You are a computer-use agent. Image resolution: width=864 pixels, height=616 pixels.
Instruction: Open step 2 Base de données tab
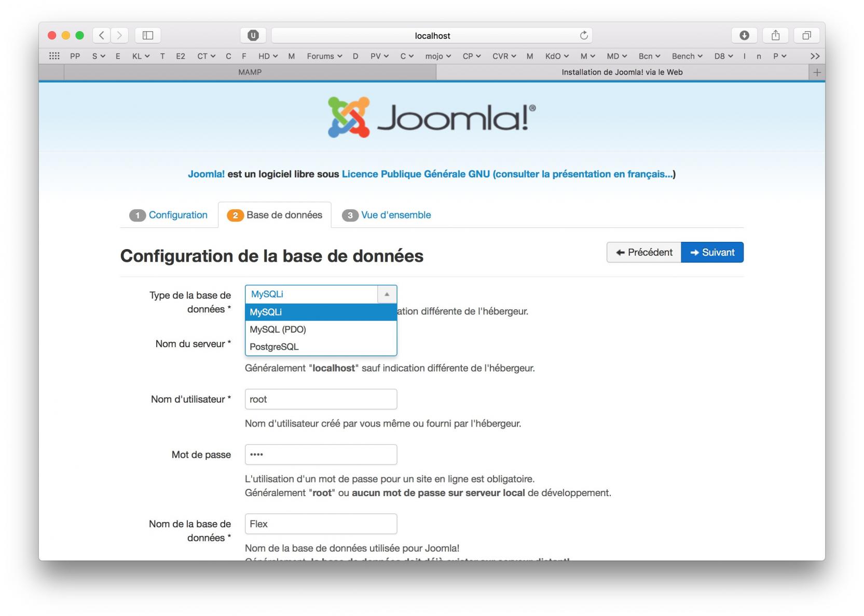275,215
